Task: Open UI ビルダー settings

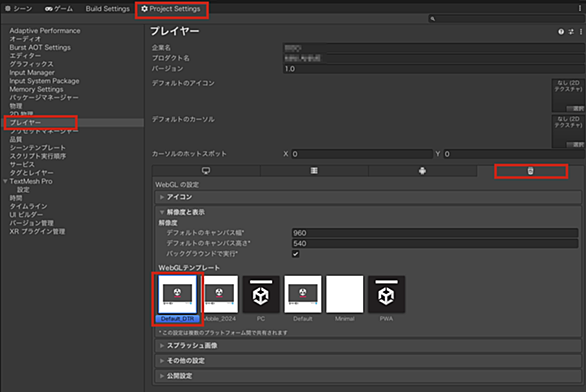Action: pyautogui.click(x=26, y=214)
